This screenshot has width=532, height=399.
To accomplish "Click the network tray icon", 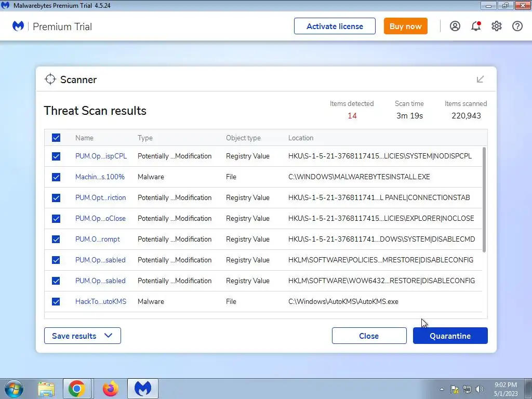I will pos(467,389).
